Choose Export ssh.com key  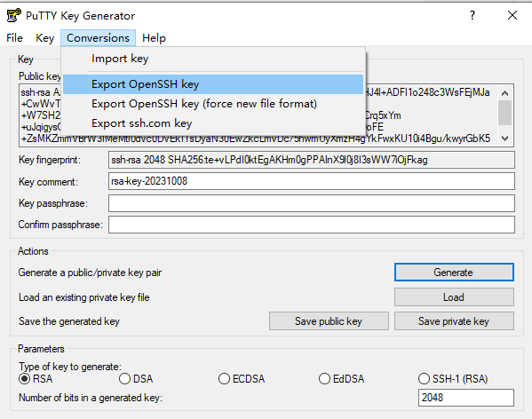(213, 123)
